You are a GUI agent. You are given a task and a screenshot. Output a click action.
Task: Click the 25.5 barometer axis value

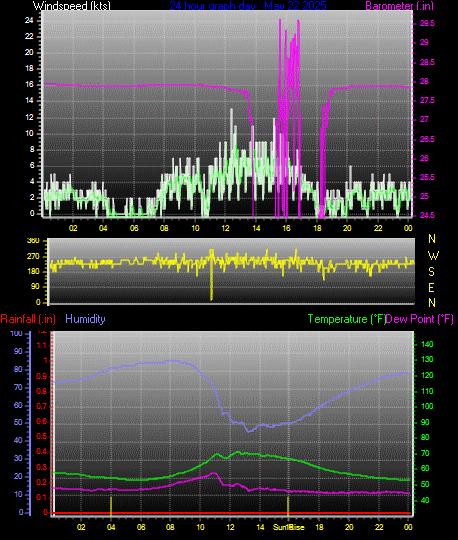[x=427, y=178]
